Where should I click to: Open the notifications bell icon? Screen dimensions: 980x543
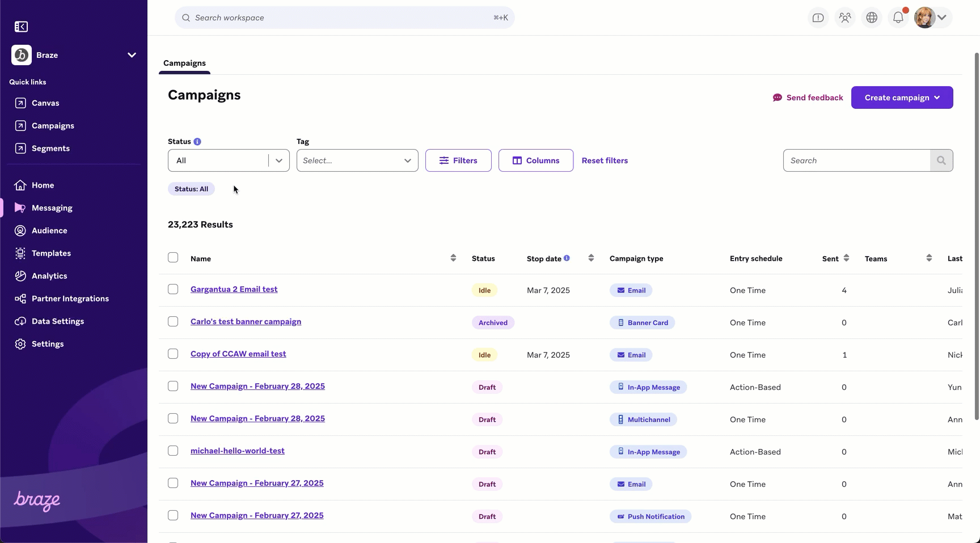pos(898,18)
